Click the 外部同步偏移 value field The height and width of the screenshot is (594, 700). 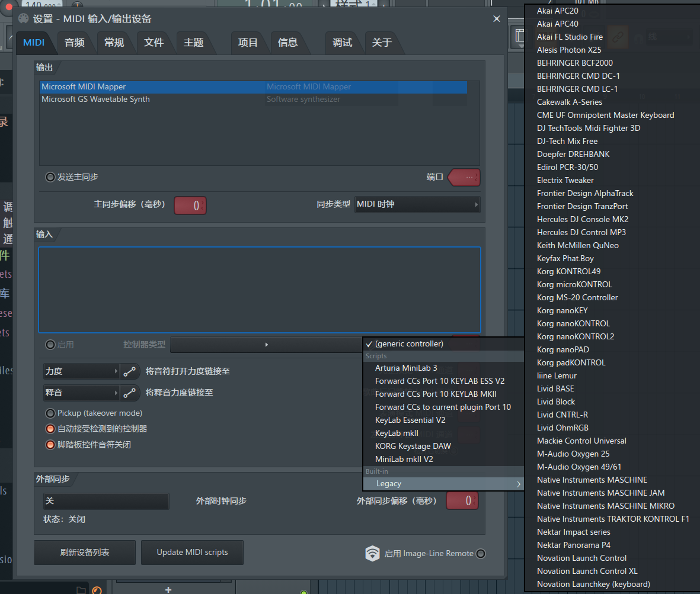[462, 501]
